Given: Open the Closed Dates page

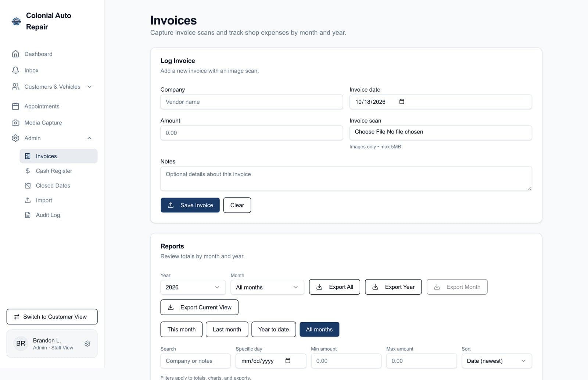Looking at the screenshot, I should coord(58,186).
